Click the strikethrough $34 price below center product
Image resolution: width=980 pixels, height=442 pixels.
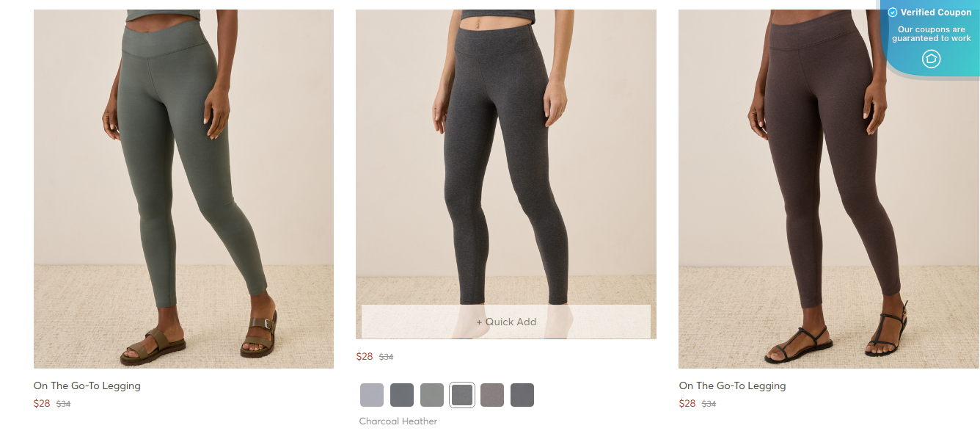click(387, 357)
